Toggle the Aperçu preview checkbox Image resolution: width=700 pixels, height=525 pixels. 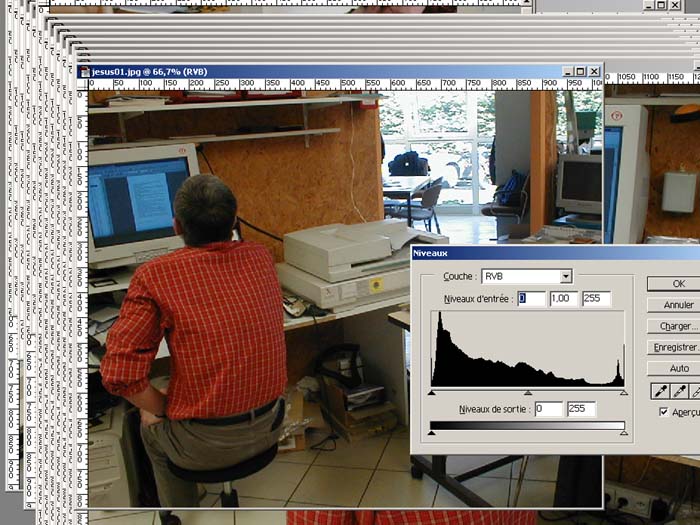click(664, 412)
